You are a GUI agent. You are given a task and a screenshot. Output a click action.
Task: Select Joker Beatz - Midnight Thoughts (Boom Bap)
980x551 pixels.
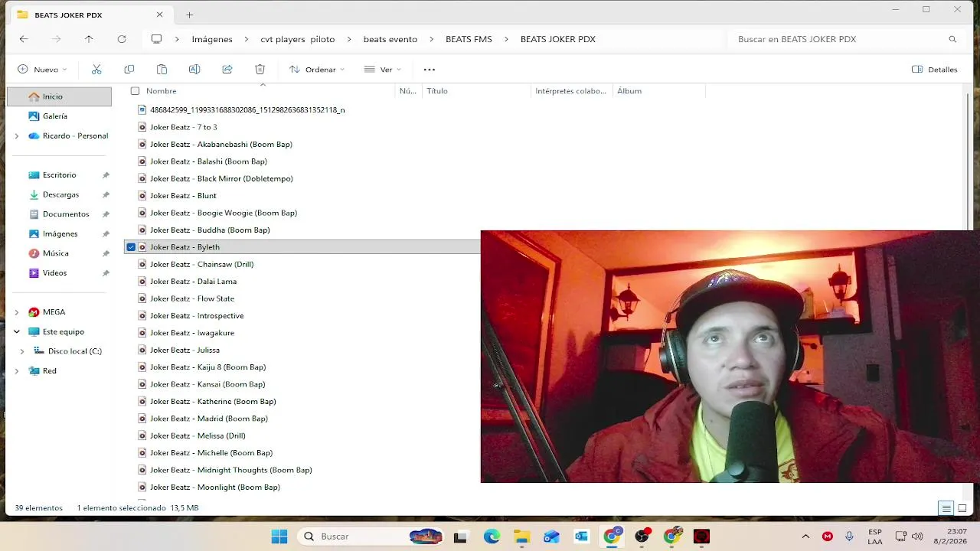(x=231, y=470)
